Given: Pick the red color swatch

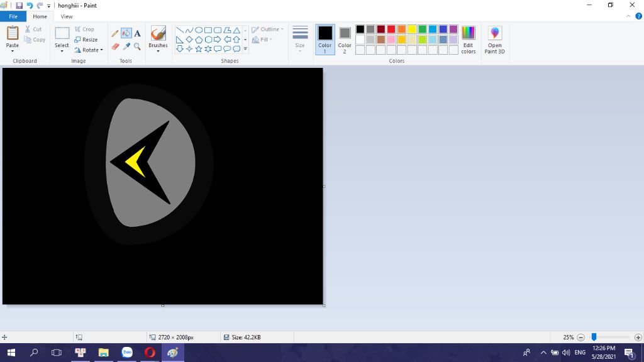Looking at the screenshot, I should 391,29.
